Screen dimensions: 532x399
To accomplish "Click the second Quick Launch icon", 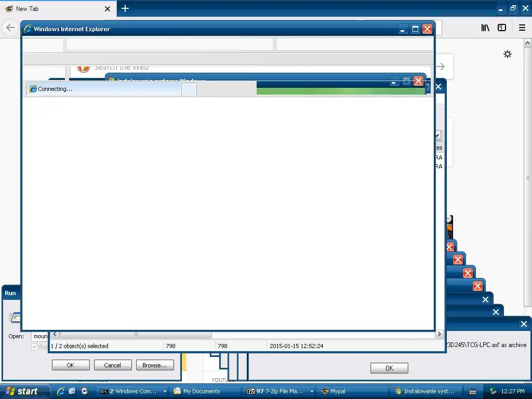I will (x=72, y=391).
